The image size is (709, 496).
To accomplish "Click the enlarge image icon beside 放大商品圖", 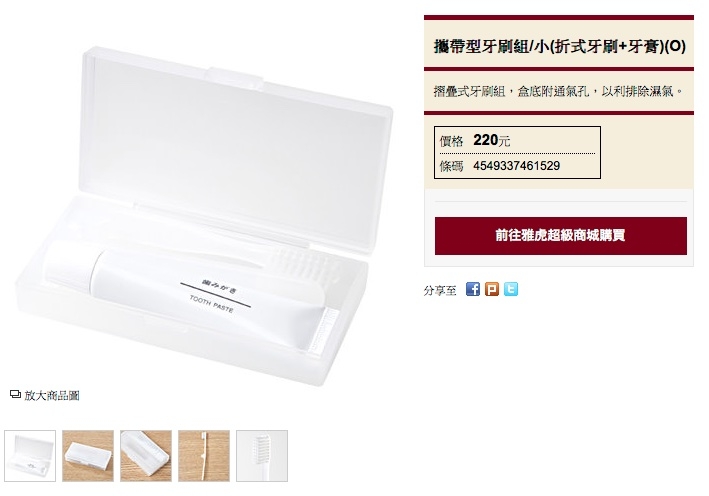I will pos(15,395).
